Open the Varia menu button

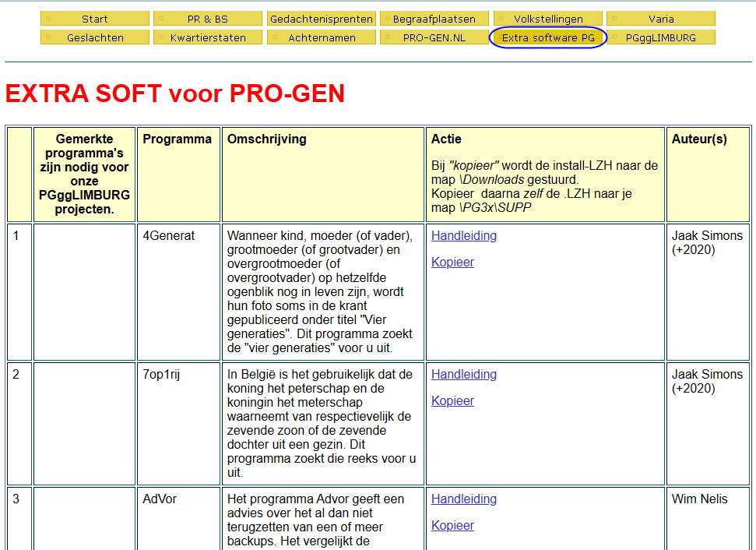click(661, 19)
